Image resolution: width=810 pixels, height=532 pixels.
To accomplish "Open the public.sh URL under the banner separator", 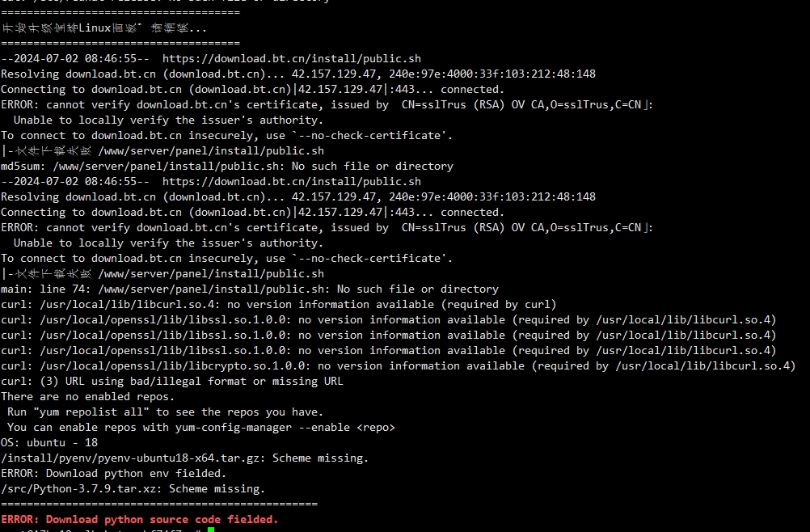I will pos(292,58).
